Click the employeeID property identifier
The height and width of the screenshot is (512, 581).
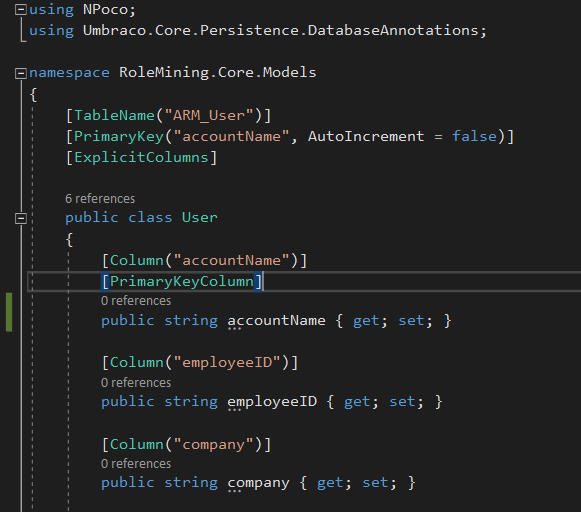pos(272,402)
